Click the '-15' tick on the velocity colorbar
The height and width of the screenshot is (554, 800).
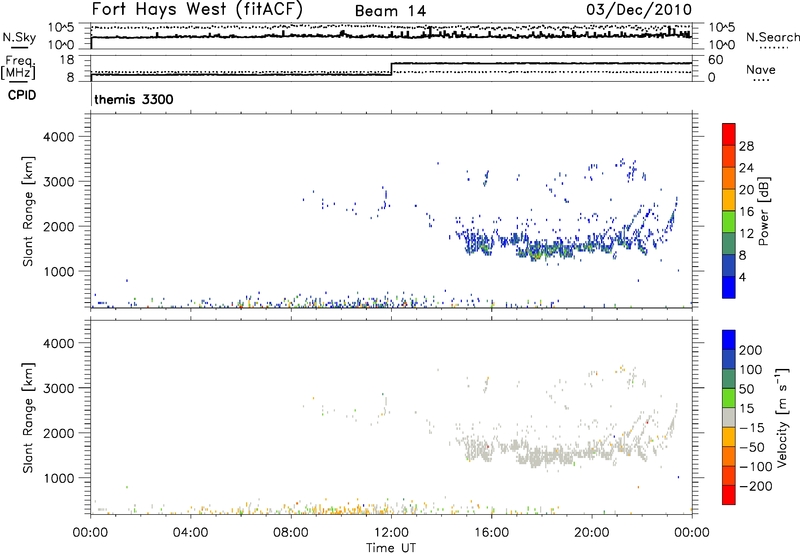click(x=752, y=427)
